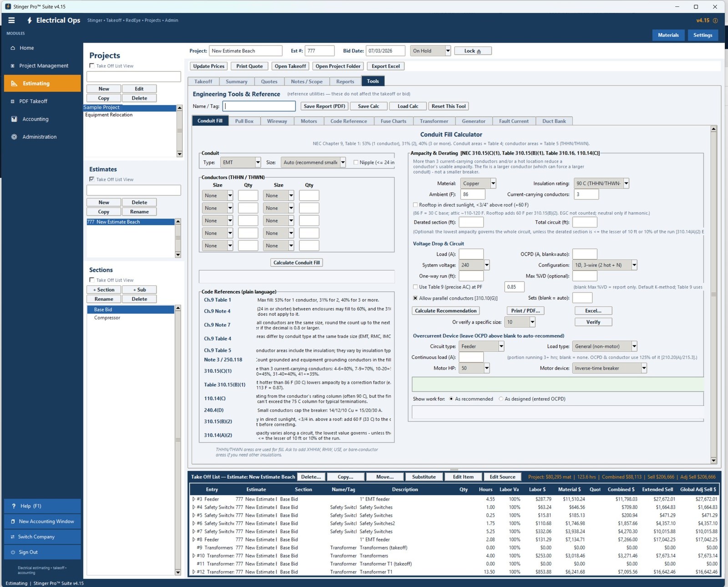Click the Sections list scrollbar
The image size is (728, 587).
pos(178,440)
